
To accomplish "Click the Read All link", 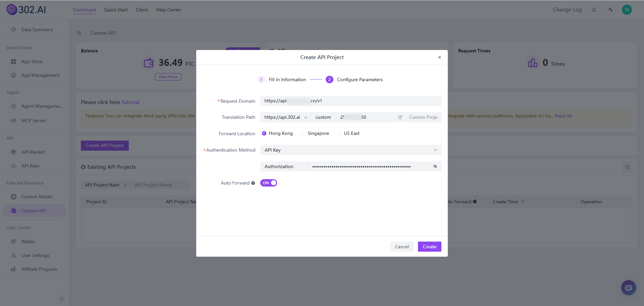I will click(563, 116).
